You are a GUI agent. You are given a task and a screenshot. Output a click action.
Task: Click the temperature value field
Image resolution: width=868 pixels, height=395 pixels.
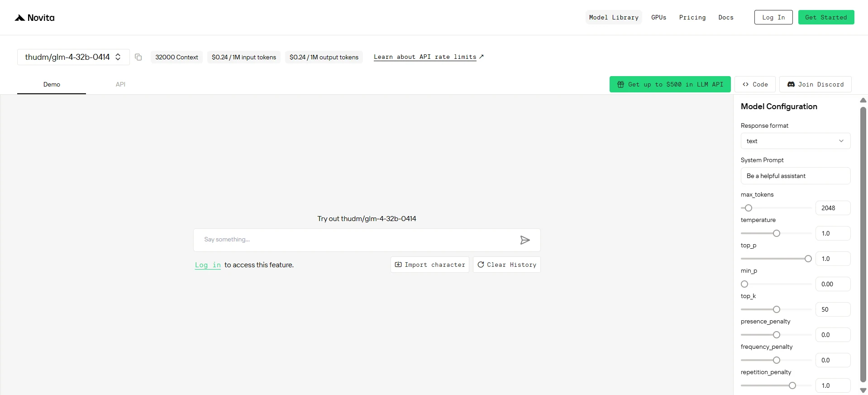coord(833,233)
